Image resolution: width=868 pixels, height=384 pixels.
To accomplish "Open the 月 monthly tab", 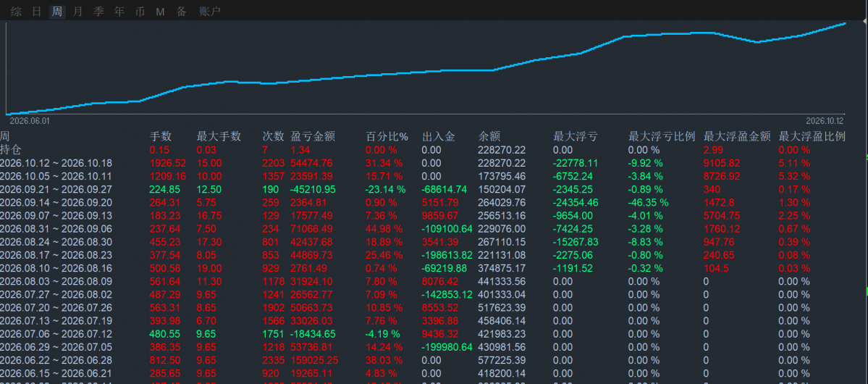I will [x=77, y=12].
